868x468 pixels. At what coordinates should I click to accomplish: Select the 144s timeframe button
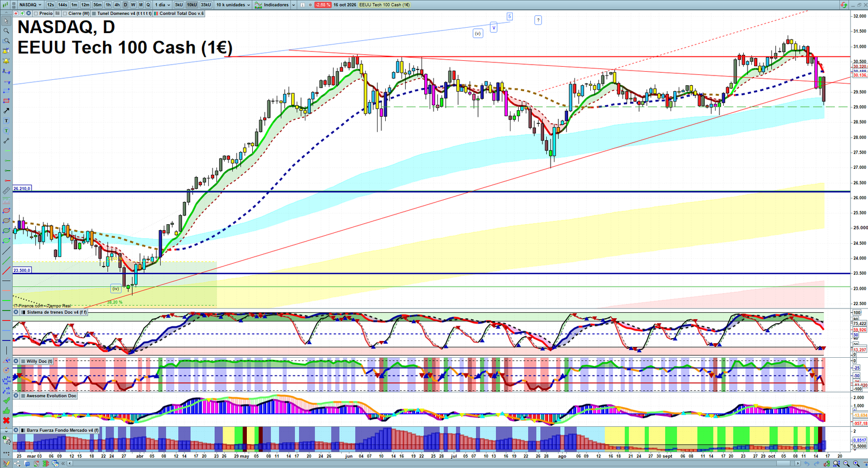pyautogui.click(x=62, y=5)
